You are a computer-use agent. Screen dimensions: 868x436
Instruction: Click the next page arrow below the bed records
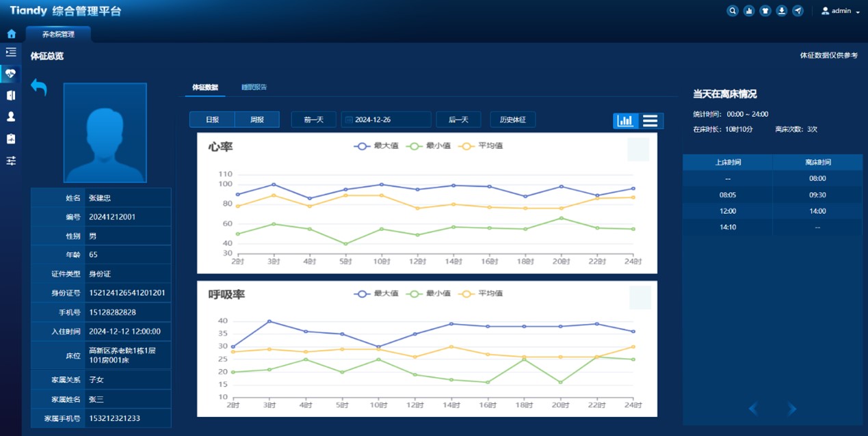coord(791,408)
